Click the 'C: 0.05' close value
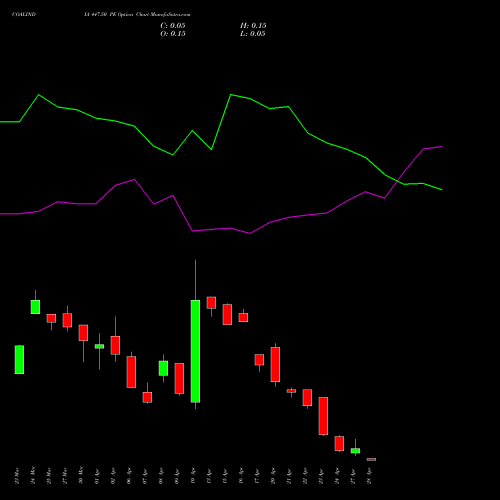The image size is (500, 500). (x=173, y=26)
